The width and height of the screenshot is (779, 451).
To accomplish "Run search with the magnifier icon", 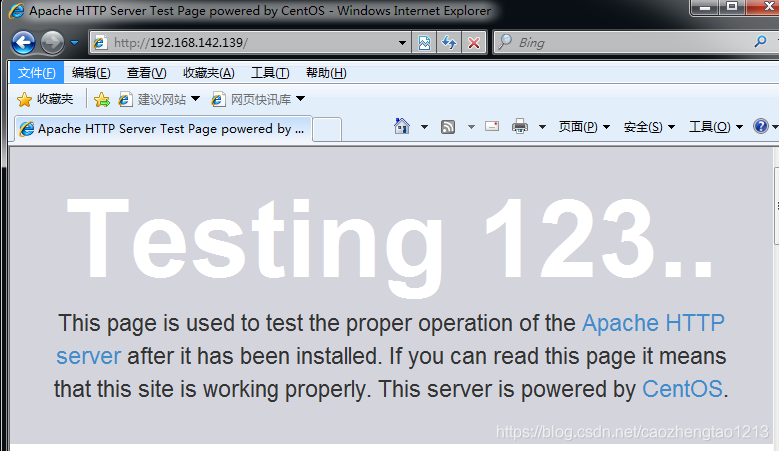I will click(760, 42).
